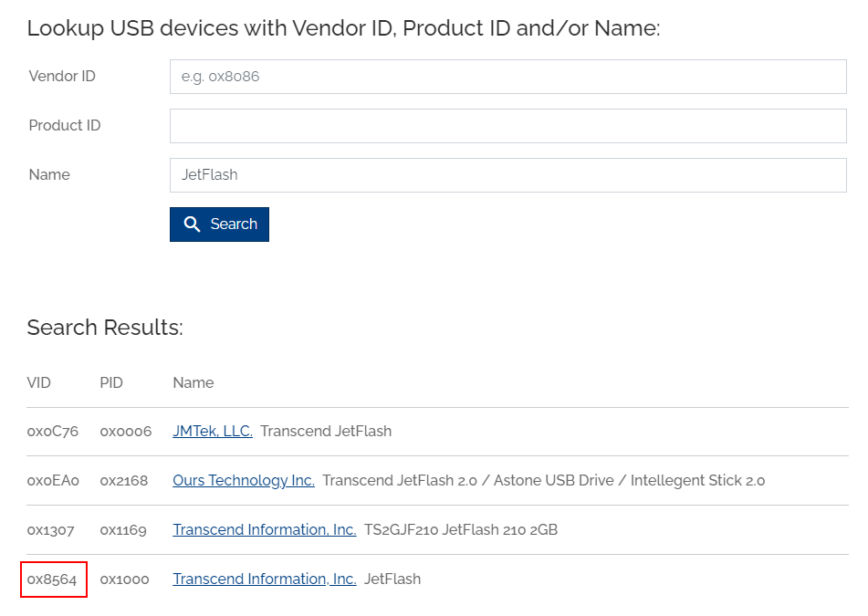Open the JMTek, LLC. vendor link
This screenshot has height=616, width=868.
[213, 432]
